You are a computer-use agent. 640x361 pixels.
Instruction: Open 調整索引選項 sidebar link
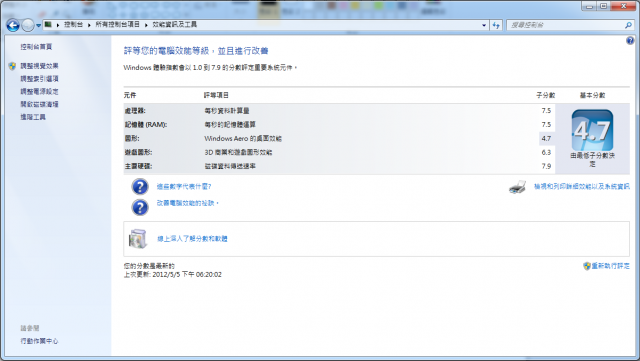coord(40,78)
